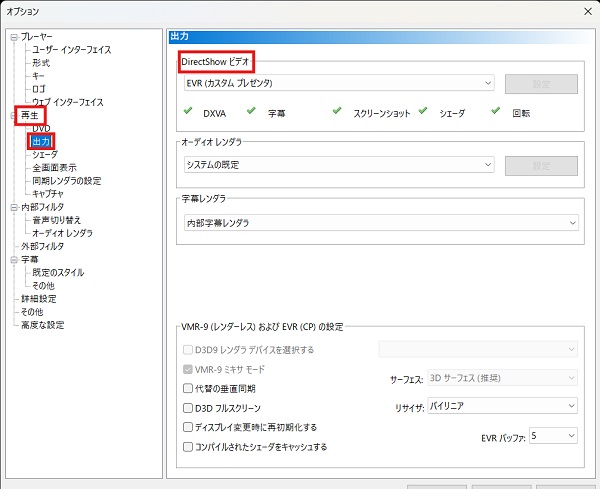Viewport: 600px width, 489px height.
Task: Open the EVR バッファ dropdown
Action: pyautogui.click(x=553, y=436)
